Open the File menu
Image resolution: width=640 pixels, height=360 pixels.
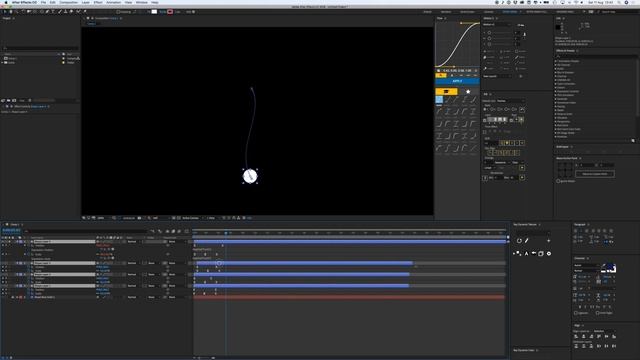(x=43, y=2)
